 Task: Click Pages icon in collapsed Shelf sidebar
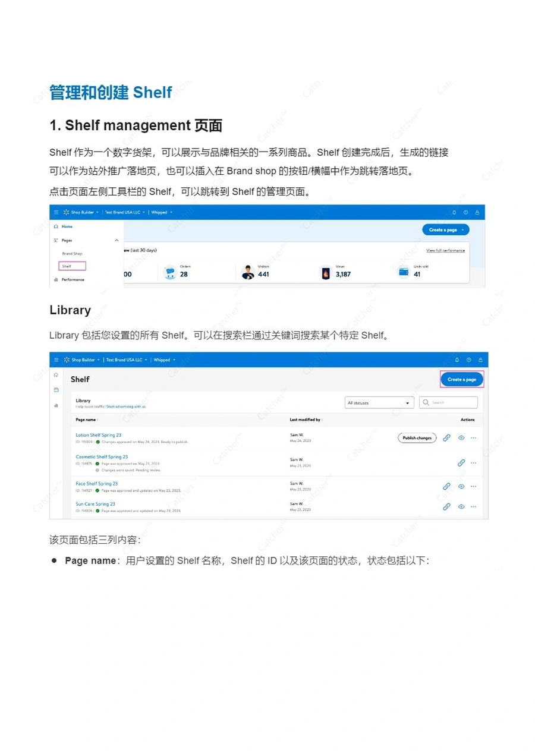tap(56, 390)
